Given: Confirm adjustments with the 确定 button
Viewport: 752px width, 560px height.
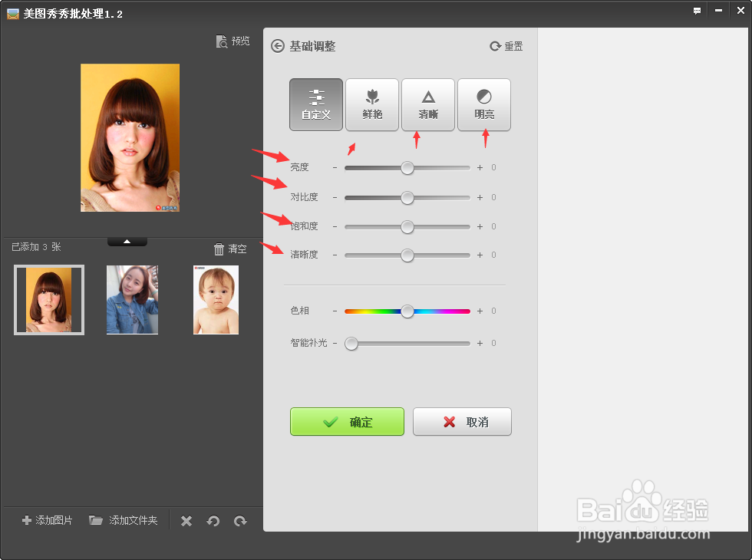Looking at the screenshot, I should coord(347,421).
